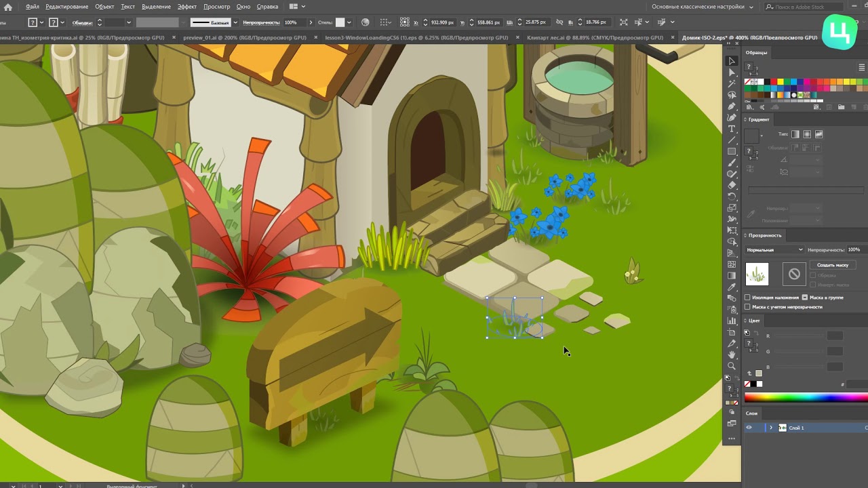Switch to Клипарт лес.ai document tab
Viewport: 868px width, 488px height.
[595, 38]
